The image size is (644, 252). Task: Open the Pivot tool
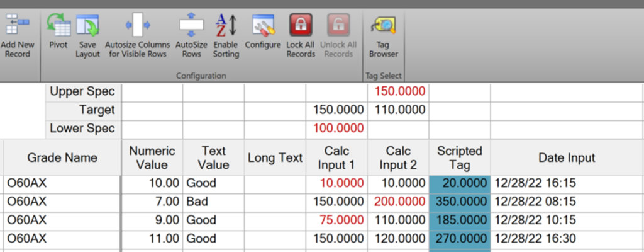coord(58,25)
